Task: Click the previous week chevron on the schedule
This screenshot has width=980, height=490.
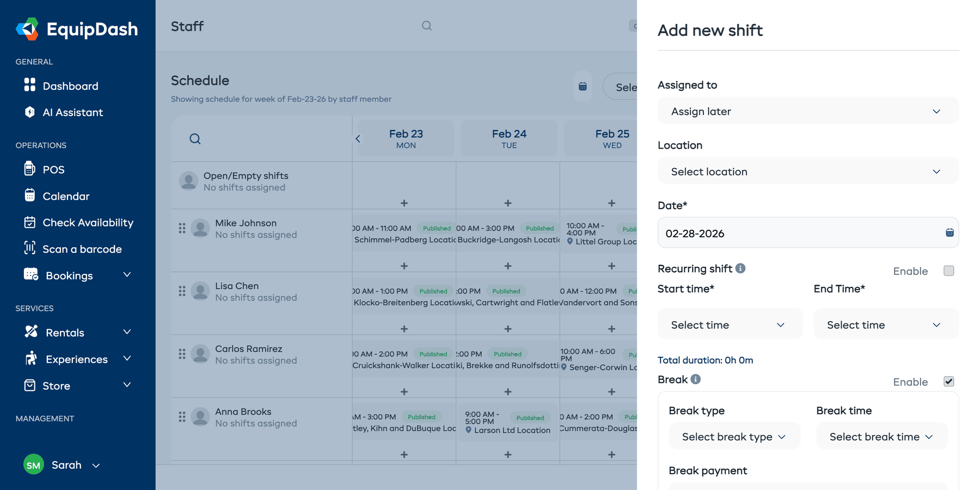Action: (358, 138)
